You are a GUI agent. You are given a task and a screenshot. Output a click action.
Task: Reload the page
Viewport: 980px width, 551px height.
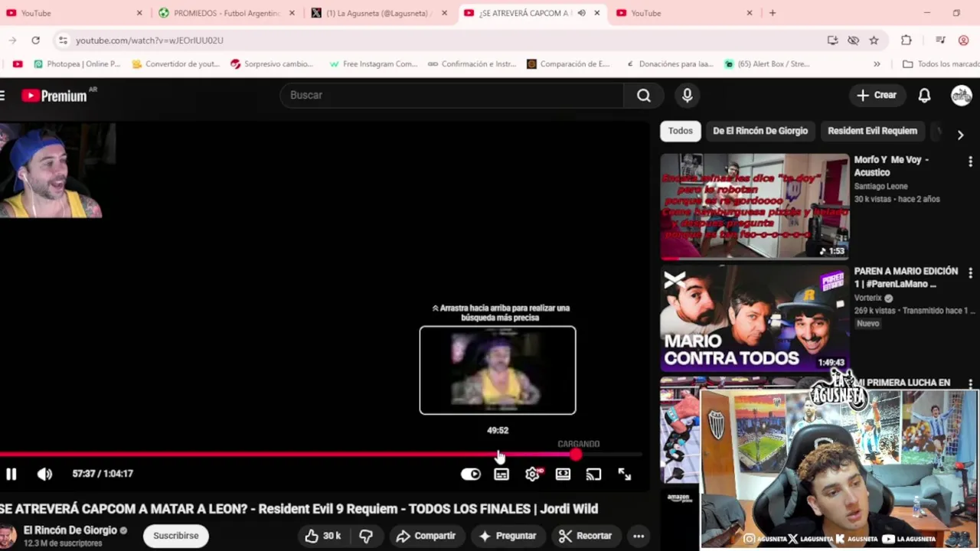coord(35,40)
